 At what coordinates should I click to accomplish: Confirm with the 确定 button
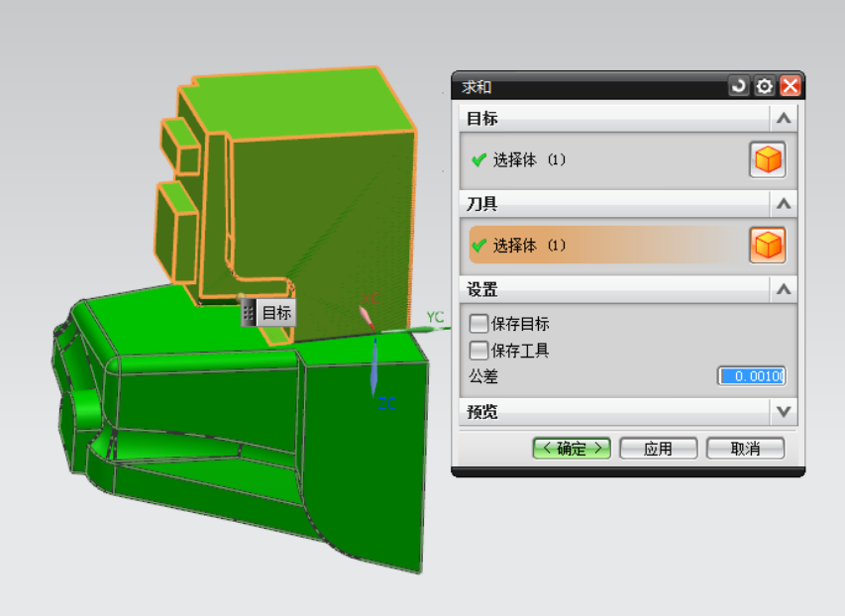click(572, 448)
